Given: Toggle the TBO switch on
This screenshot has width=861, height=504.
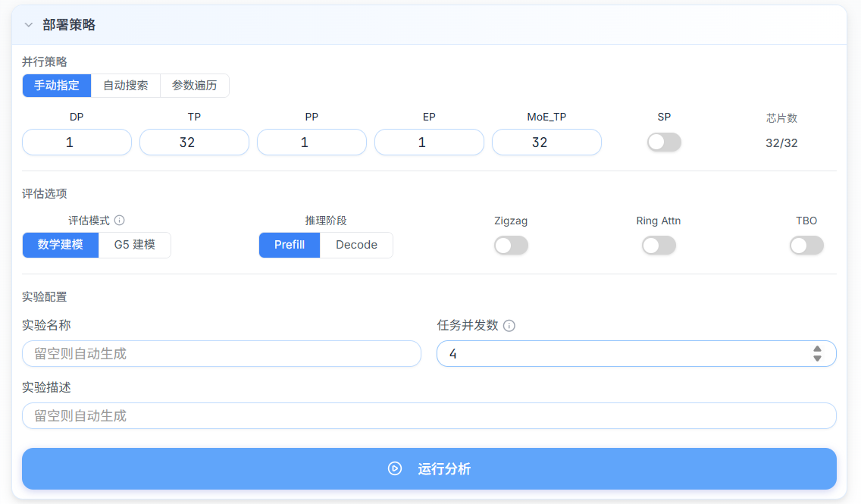Looking at the screenshot, I should 806,245.
